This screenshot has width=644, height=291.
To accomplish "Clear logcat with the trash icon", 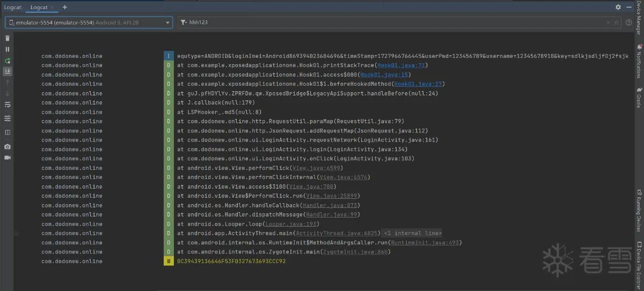I will 8,38.
